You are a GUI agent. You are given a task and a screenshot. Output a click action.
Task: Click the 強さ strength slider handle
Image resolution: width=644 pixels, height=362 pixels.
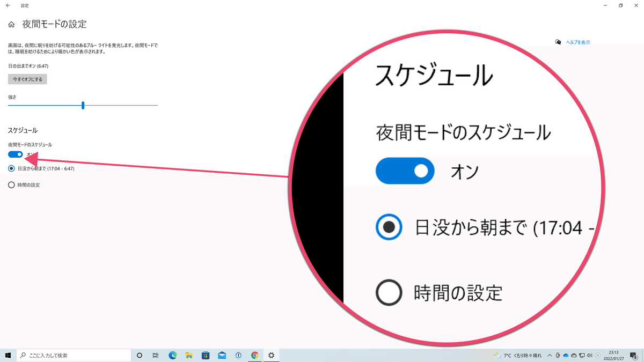click(83, 106)
